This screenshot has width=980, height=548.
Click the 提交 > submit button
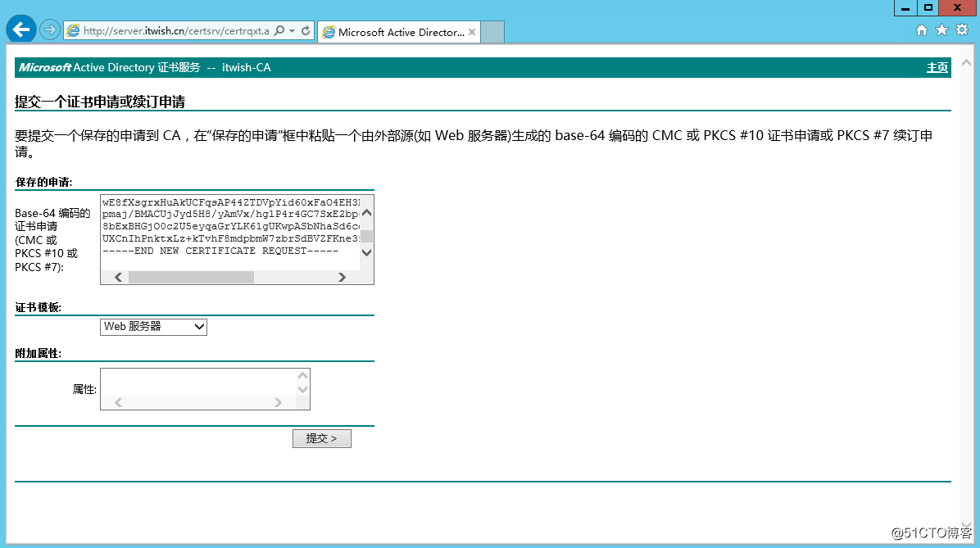[322, 439]
